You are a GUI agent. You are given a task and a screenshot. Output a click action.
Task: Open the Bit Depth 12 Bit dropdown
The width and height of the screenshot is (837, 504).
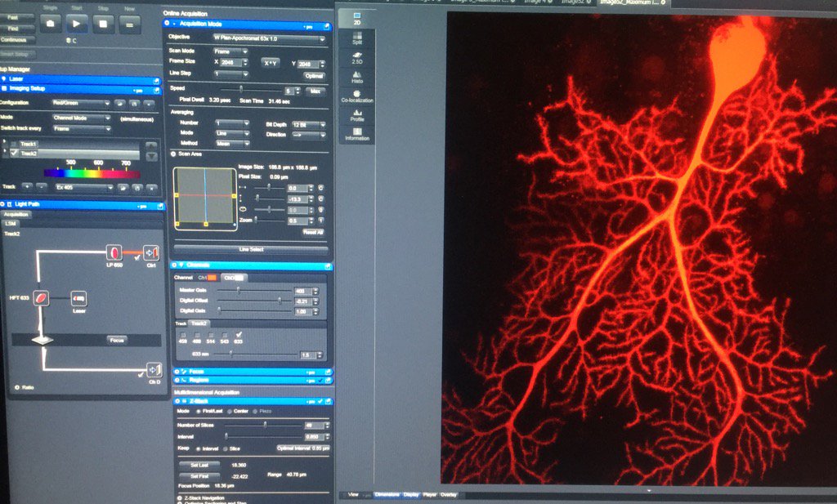(308, 124)
